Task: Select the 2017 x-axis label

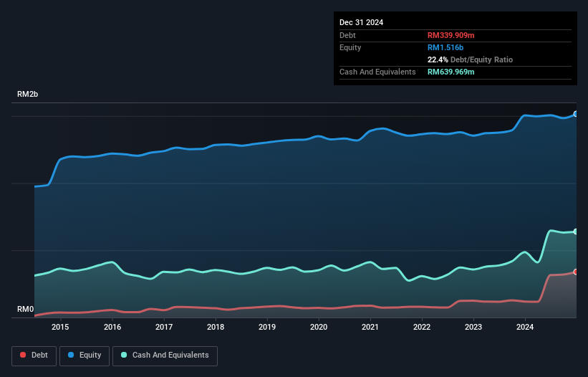Action: (x=163, y=328)
